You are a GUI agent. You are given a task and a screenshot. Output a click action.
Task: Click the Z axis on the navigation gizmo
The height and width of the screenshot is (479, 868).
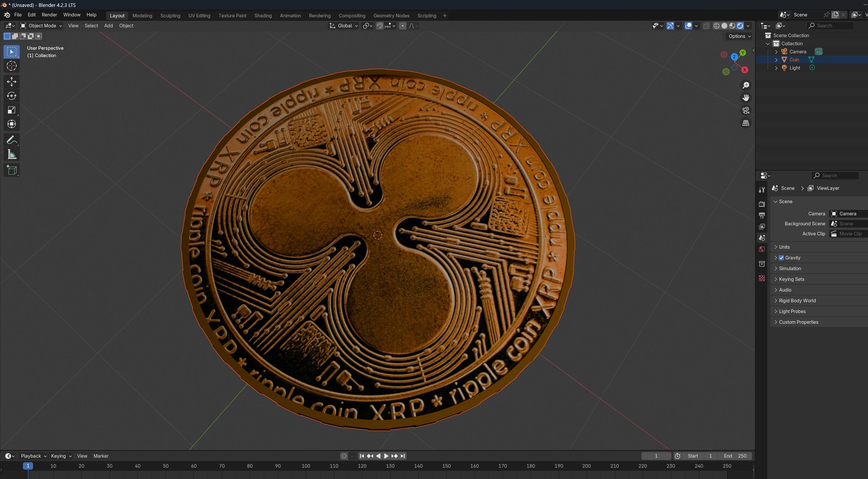734,57
